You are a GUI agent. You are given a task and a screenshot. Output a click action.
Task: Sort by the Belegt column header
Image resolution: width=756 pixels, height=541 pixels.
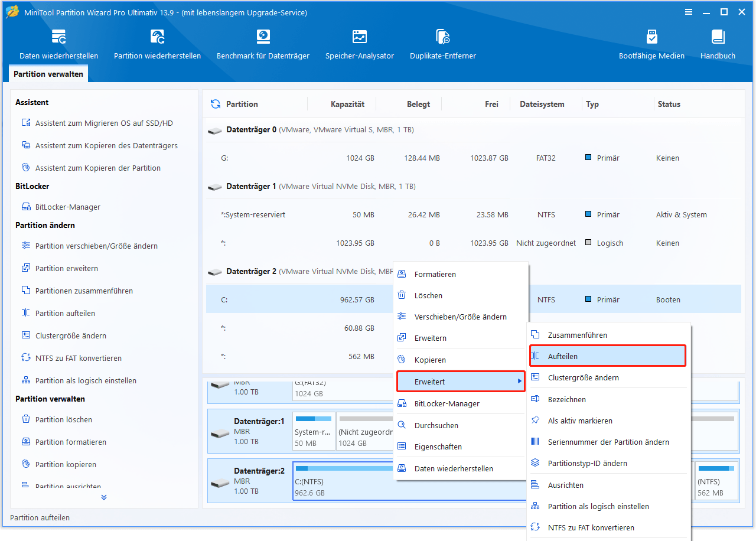418,104
